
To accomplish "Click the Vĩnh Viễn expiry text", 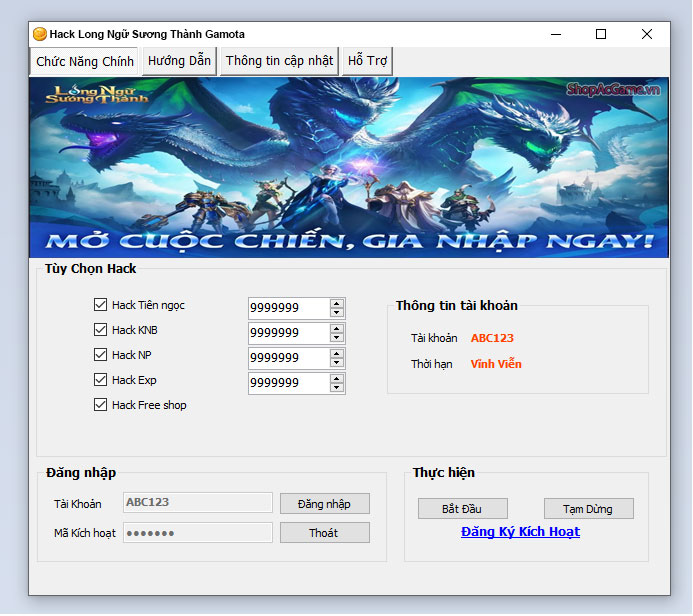I will tap(496, 364).
